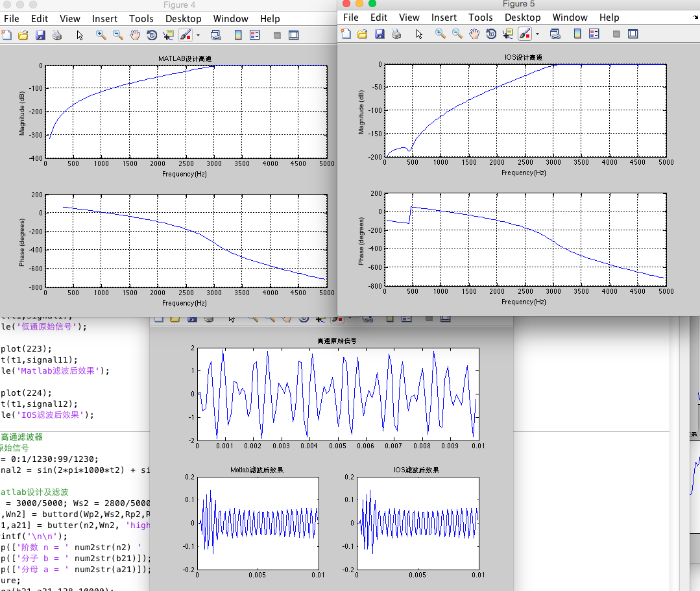Open Edit menu in Figure 4
Viewport: 700px width, 591px height.
coord(40,19)
